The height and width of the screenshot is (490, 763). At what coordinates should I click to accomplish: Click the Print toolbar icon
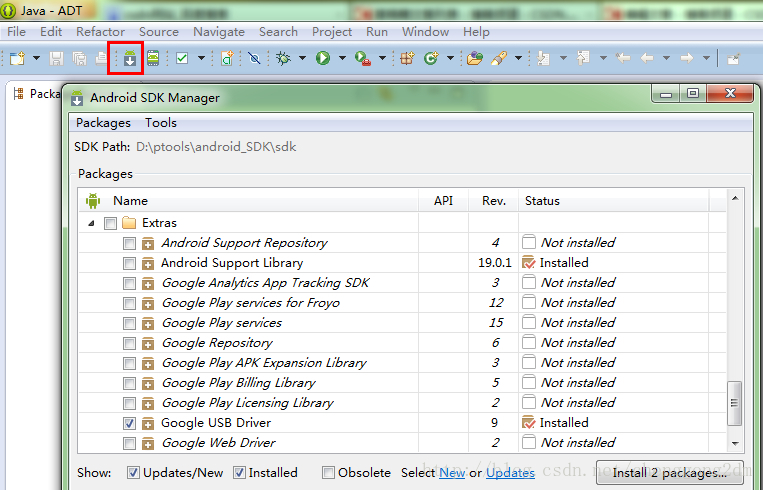(x=101, y=58)
